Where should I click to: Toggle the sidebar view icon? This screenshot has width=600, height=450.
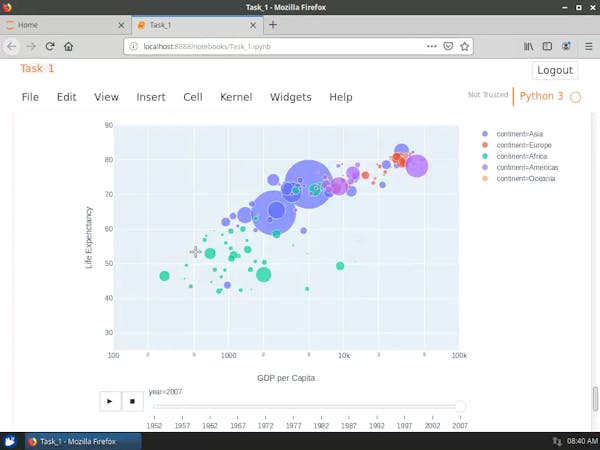tap(547, 46)
